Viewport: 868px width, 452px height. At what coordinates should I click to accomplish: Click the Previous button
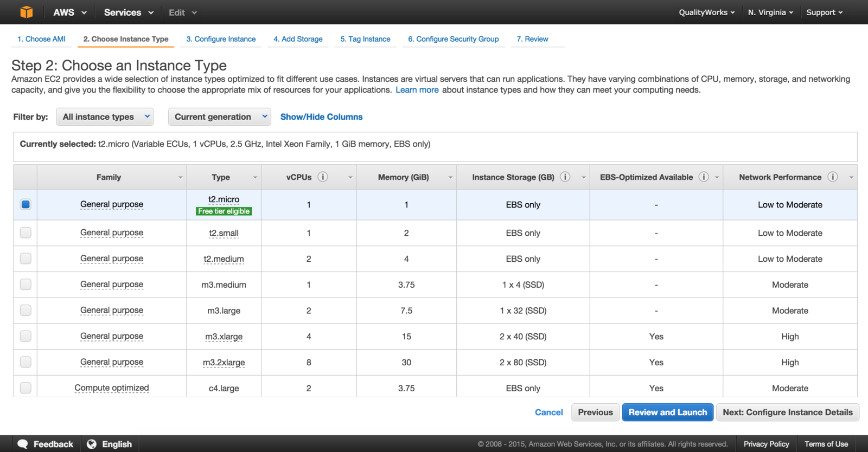pos(595,412)
